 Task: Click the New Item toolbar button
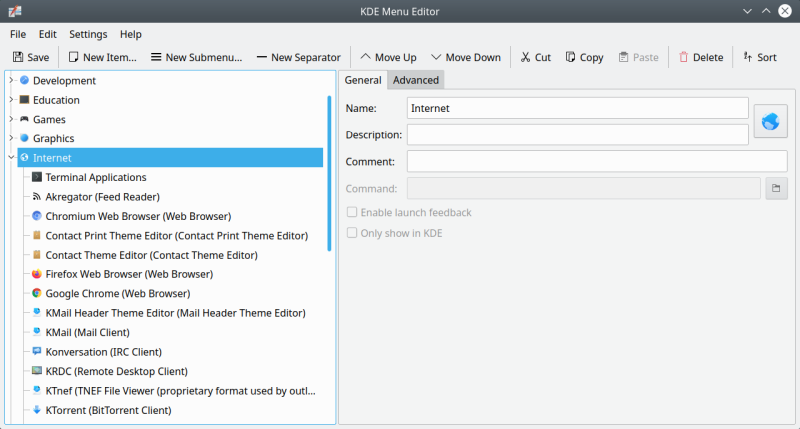[103, 57]
